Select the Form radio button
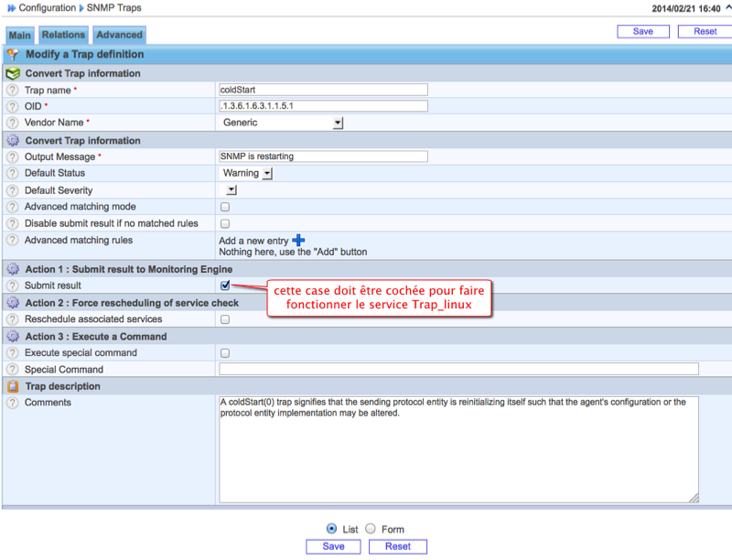 click(371, 529)
